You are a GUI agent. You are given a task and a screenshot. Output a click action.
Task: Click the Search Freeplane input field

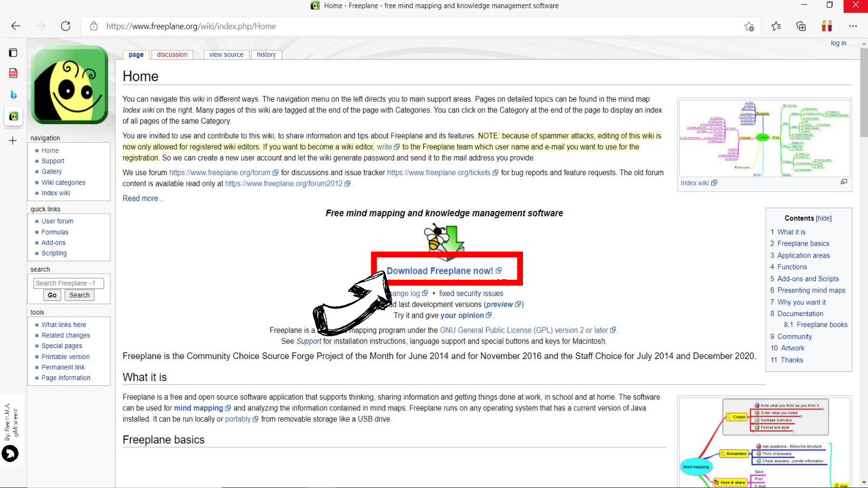point(68,283)
